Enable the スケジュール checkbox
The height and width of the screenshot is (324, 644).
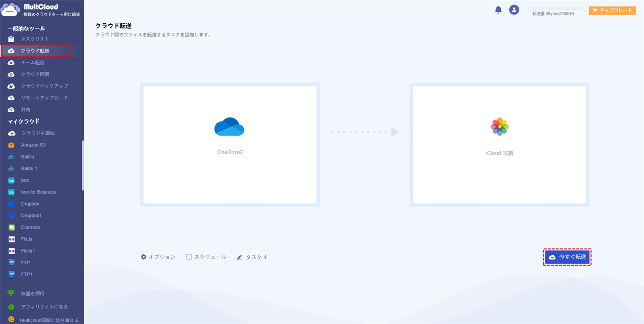pyautogui.click(x=189, y=257)
